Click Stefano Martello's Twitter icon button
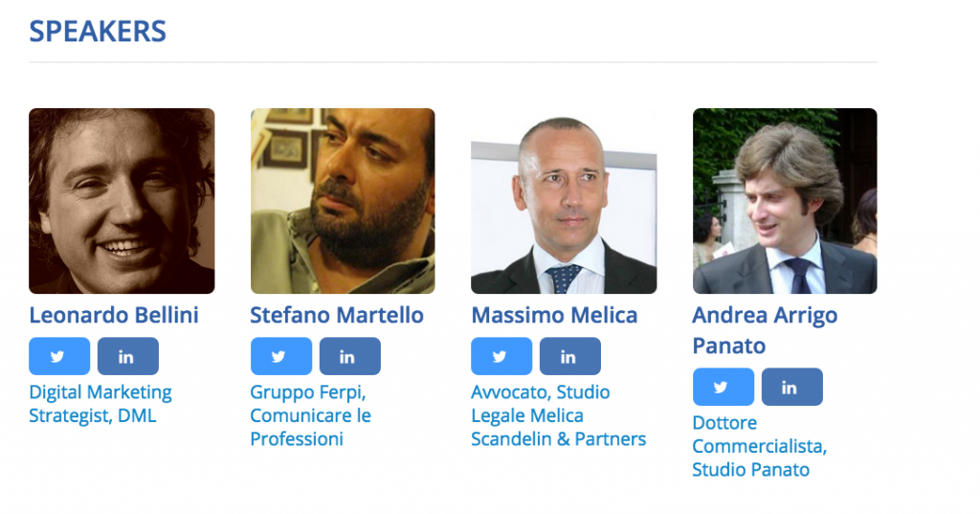Image resolution: width=980 pixels, height=514 pixels. click(281, 356)
